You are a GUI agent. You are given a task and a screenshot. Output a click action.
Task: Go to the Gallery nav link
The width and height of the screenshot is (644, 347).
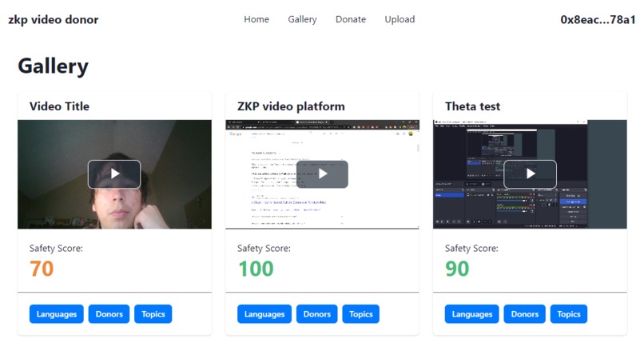pos(302,19)
